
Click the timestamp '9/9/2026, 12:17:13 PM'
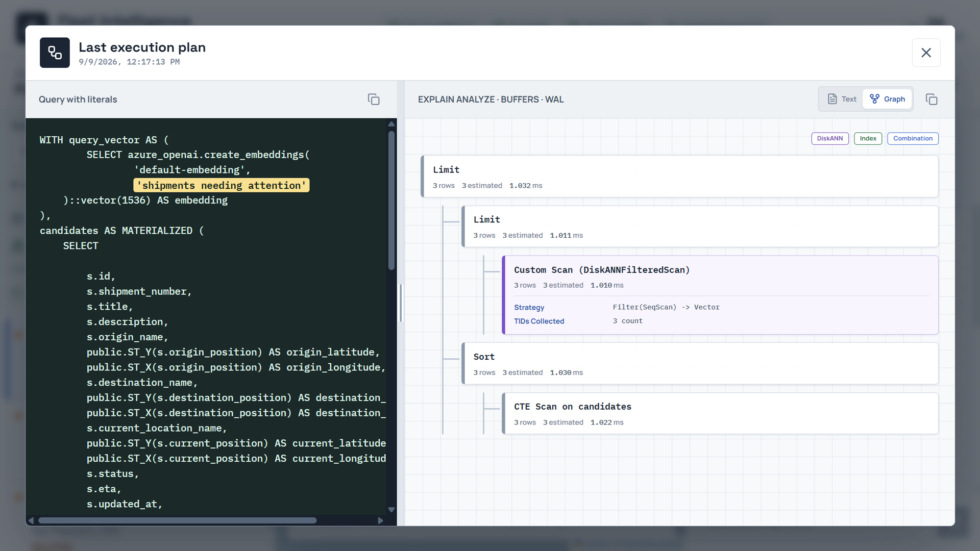click(x=129, y=62)
